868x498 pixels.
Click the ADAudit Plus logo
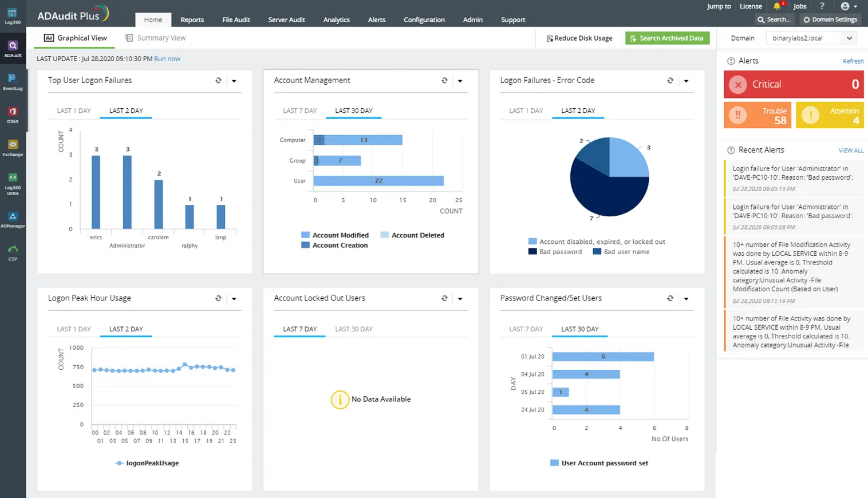73,14
